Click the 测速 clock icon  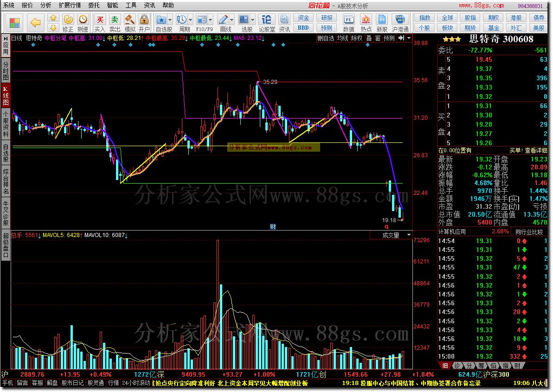pyautogui.click(x=83, y=19)
